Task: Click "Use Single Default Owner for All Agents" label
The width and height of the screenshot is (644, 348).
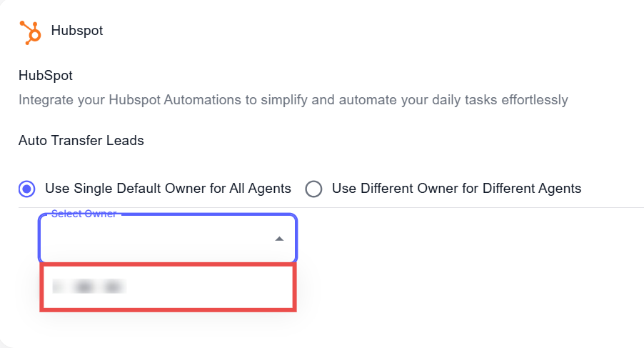Action: tap(168, 189)
